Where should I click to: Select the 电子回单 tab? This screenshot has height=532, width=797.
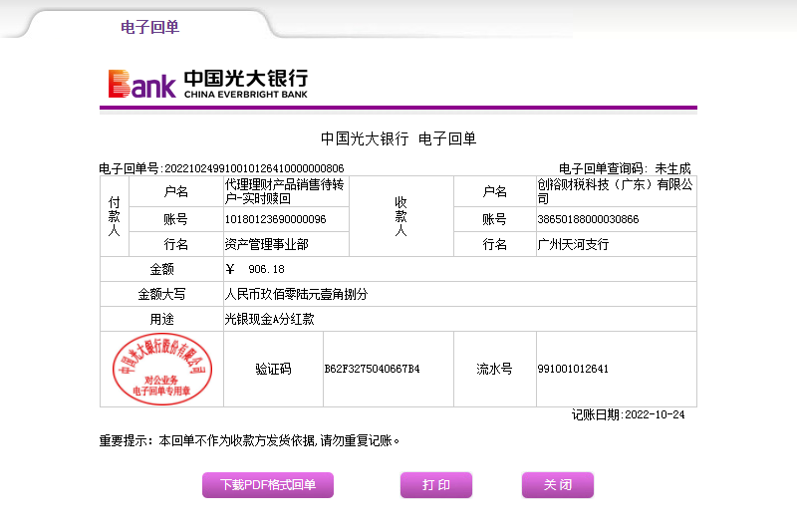tap(149, 27)
